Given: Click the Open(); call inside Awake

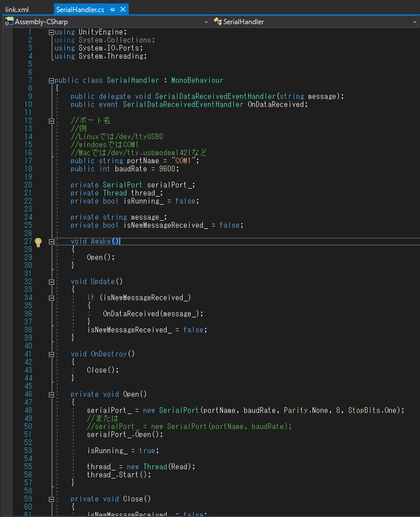Looking at the screenshot, I should 101,257.
